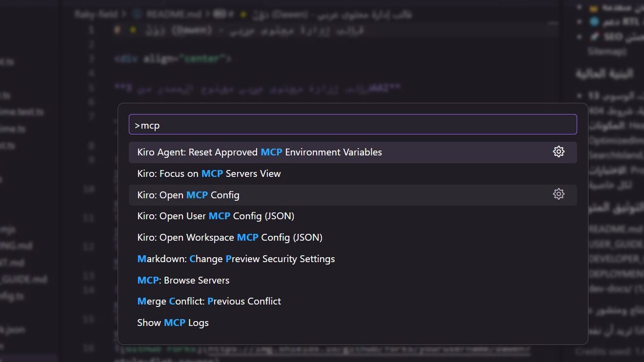Run Kiro: Open User MCP Config (JSON)

[x=215, y=216]
